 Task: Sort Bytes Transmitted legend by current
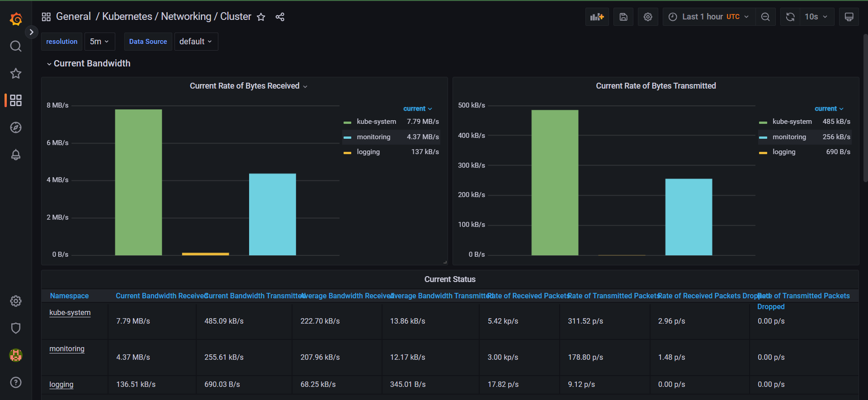(829, 108)
